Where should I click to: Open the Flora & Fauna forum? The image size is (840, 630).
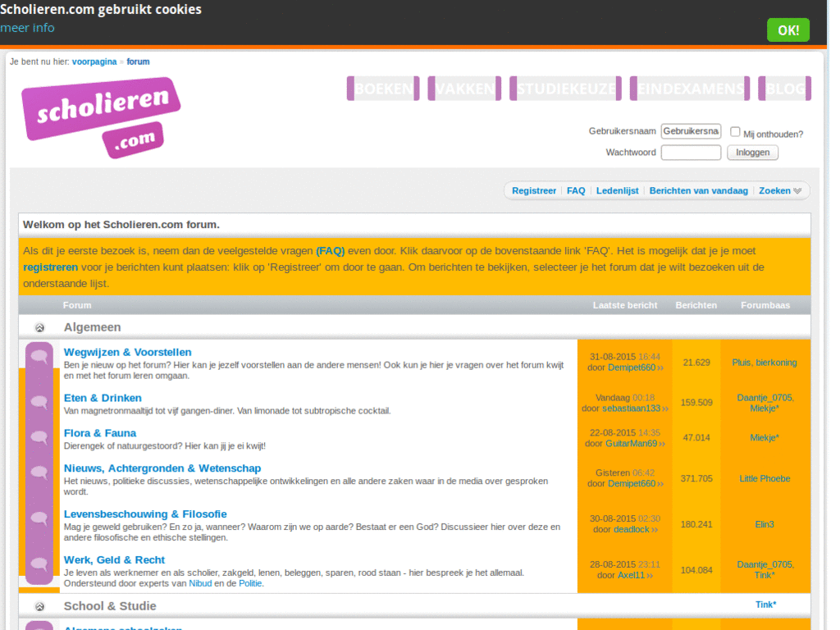point(100,433)
